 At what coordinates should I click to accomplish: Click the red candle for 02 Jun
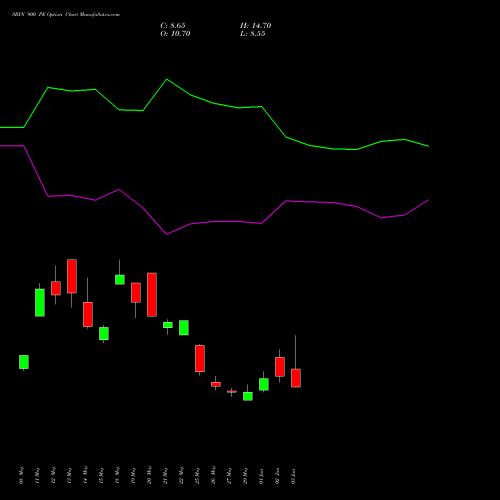[280, 367]
